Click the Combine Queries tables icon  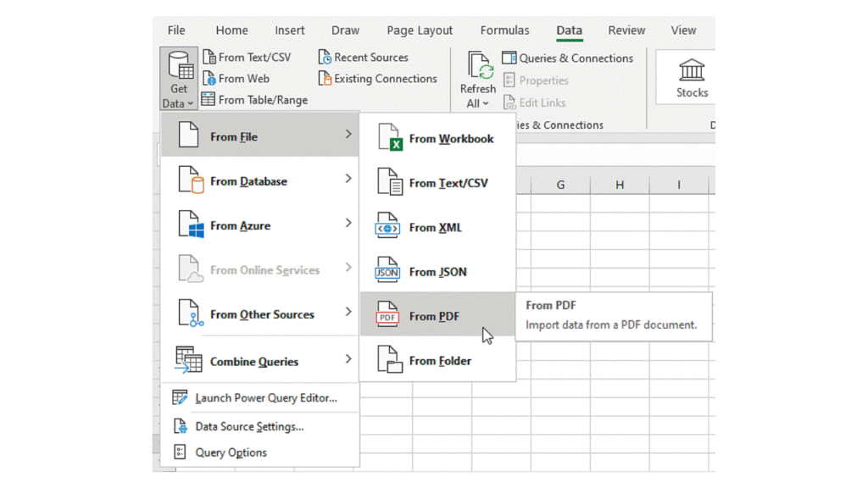pyautogui.click(x=188, y=359)
